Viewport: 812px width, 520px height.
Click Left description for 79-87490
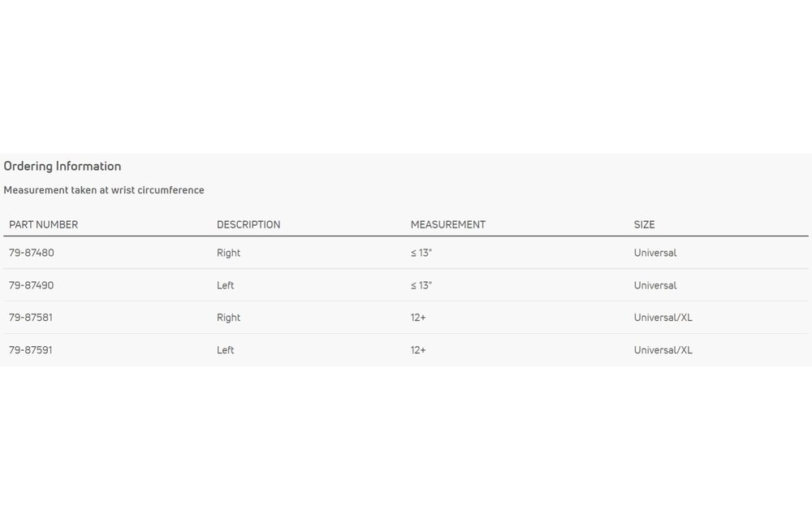pyautogui.click(x=225, y=285)
